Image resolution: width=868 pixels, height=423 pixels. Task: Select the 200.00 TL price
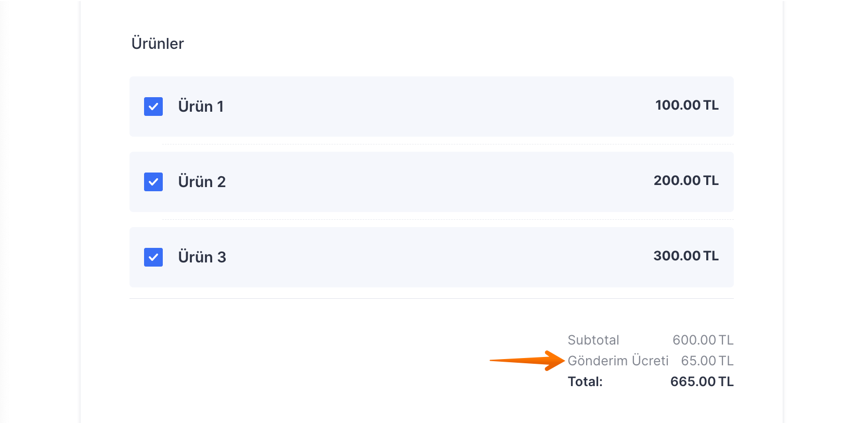tap(686, 180)
